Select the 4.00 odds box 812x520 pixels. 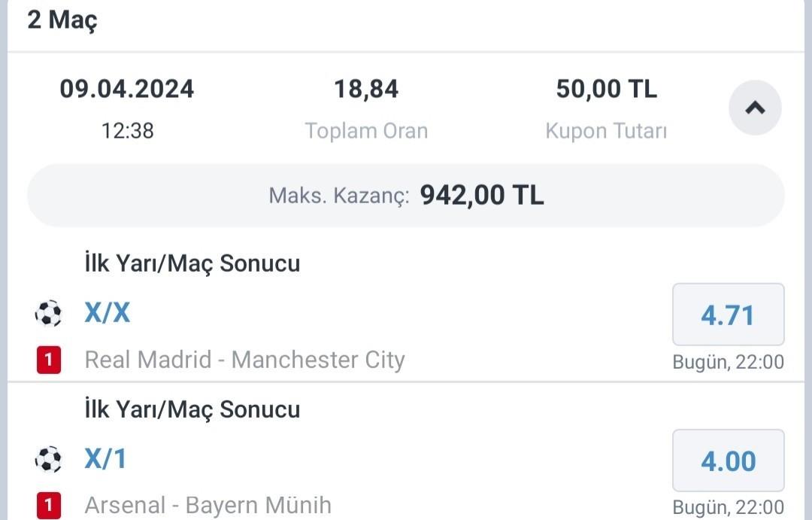tap(728, 461)
